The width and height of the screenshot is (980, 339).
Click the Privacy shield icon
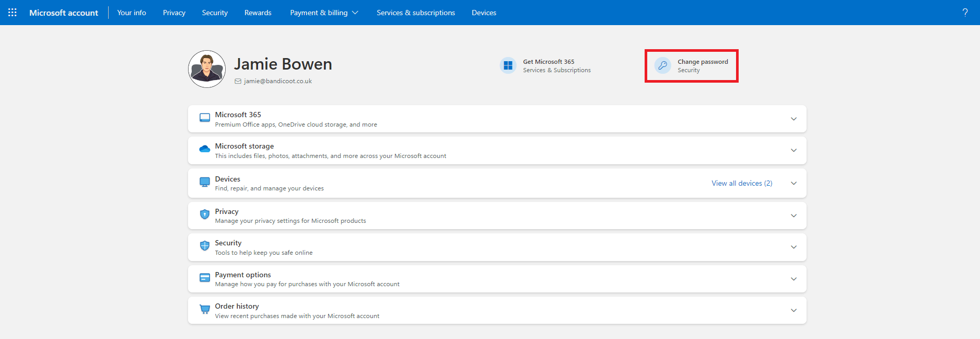tap(205, 214)
